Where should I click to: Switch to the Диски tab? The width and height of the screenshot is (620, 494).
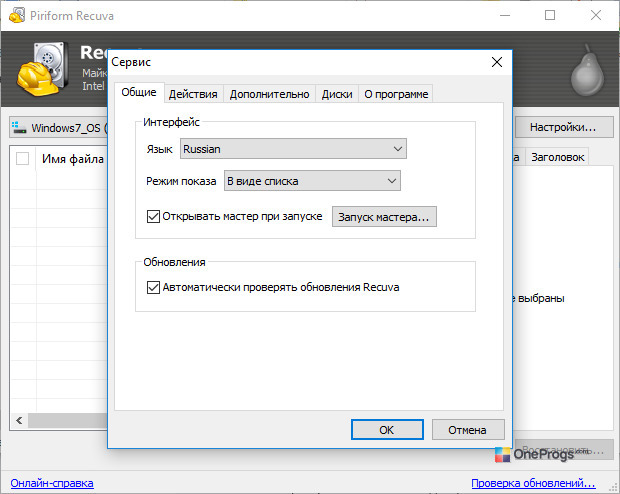(337, 94)
